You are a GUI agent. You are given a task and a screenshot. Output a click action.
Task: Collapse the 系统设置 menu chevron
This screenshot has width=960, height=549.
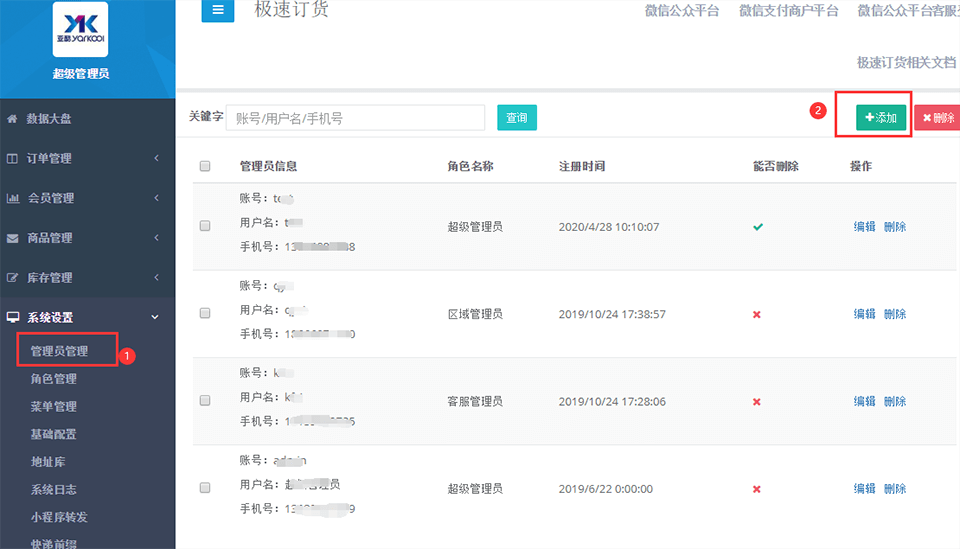[x=156, y=317]
